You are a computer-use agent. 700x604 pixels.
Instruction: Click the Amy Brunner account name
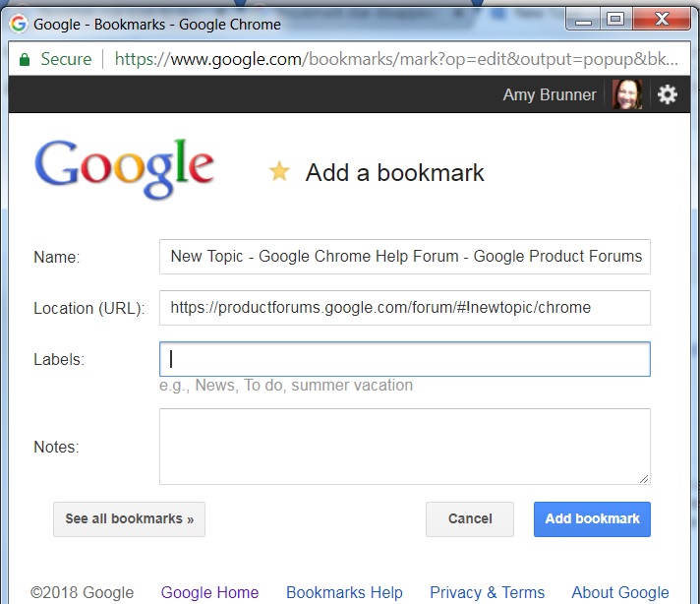point(550,94)
